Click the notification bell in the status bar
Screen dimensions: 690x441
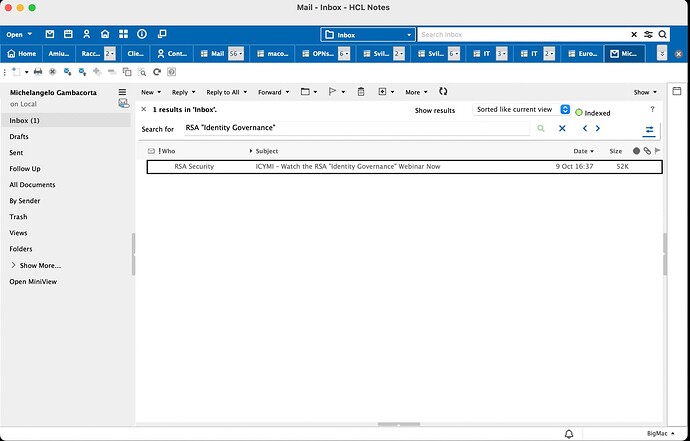[x=569, y=434]
